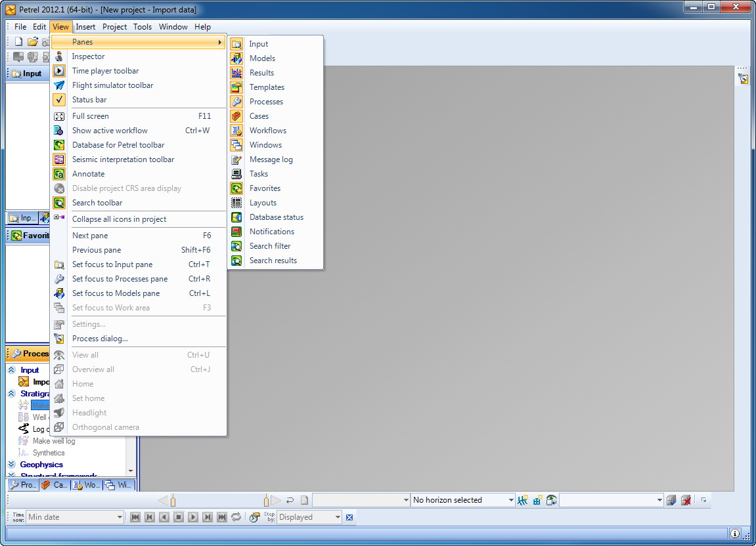Open the empty dropdown left of horizon selector
The height and width of the screenshot is (546, 756).
coord(406,500)
